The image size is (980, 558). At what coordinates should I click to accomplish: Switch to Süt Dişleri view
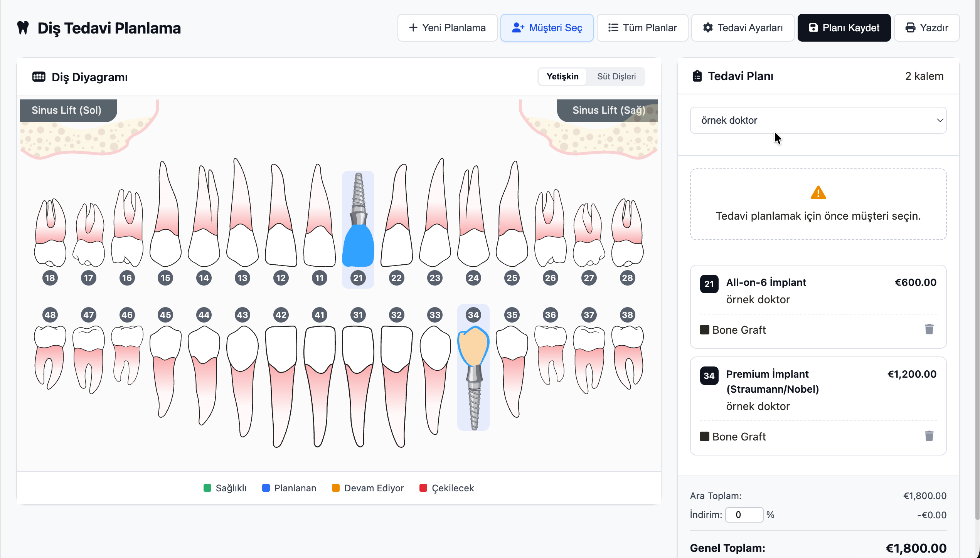click(616, 77)
